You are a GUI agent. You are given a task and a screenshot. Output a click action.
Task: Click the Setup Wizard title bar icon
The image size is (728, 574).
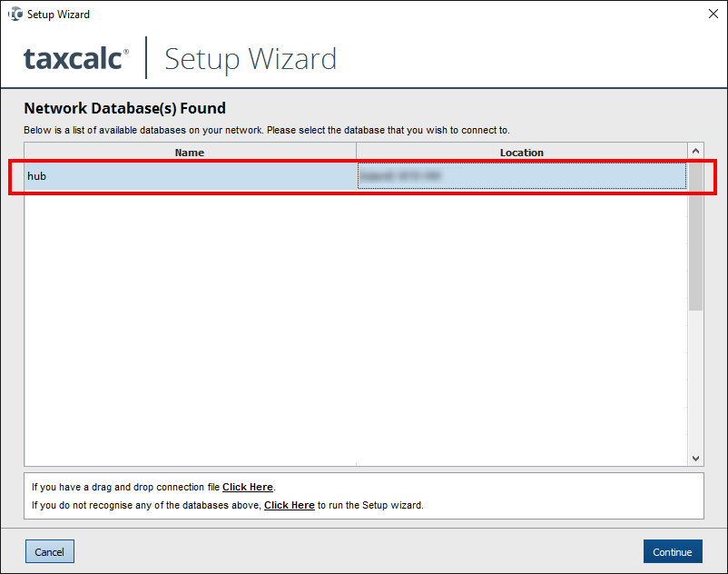15,15
